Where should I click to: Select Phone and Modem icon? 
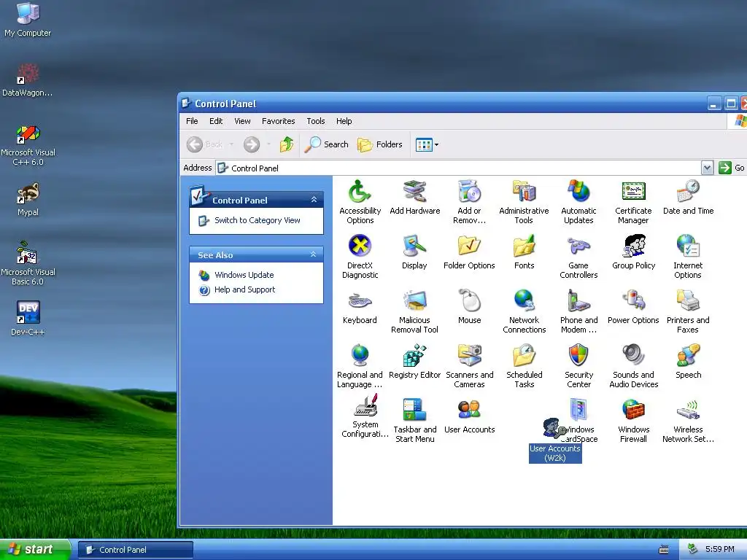pyautogui.click(x=578, y=311)
